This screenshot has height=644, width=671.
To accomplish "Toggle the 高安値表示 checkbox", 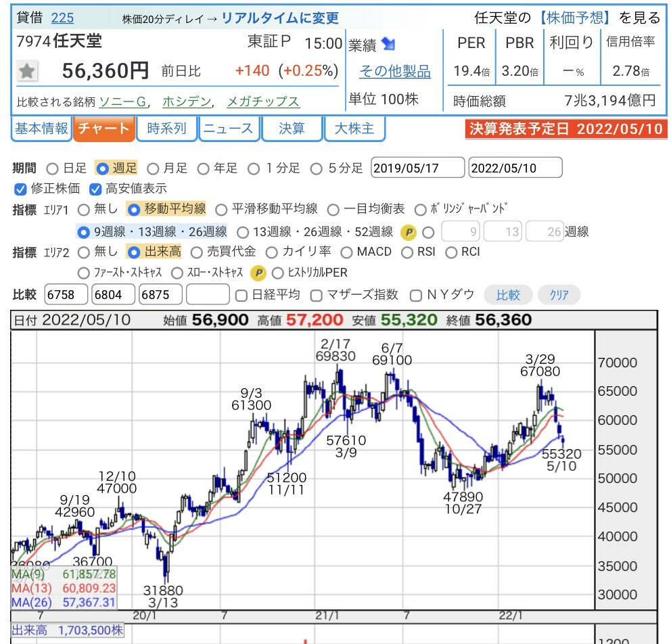I will [95, 189].
